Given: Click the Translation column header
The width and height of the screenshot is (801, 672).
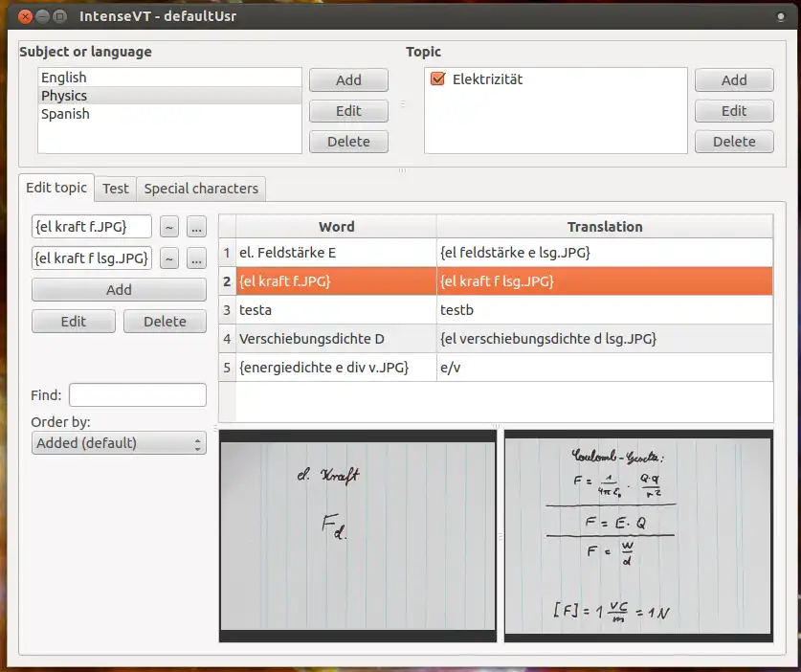Looking at the screenshot, I should [x=605, y=226].
